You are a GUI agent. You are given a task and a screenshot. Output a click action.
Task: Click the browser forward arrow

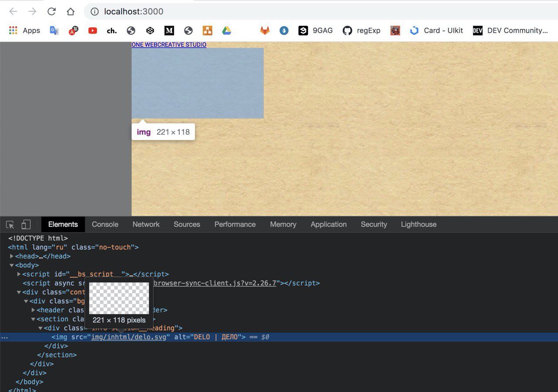[32, 12]
